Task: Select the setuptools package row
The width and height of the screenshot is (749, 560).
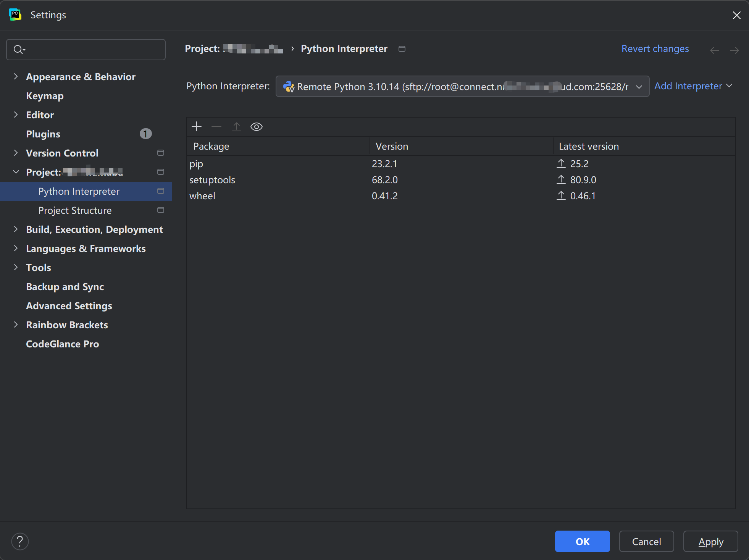Action: tap(461, 180)
